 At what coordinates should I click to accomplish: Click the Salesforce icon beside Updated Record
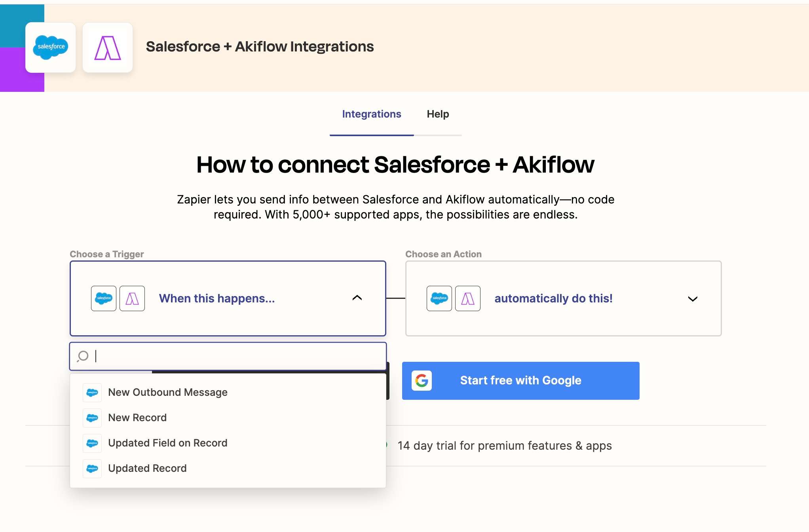(x=92, y=469)
